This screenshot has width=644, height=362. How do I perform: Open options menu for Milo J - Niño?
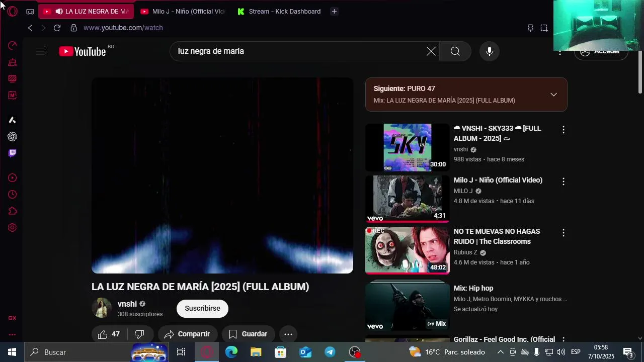coord(563,182)
